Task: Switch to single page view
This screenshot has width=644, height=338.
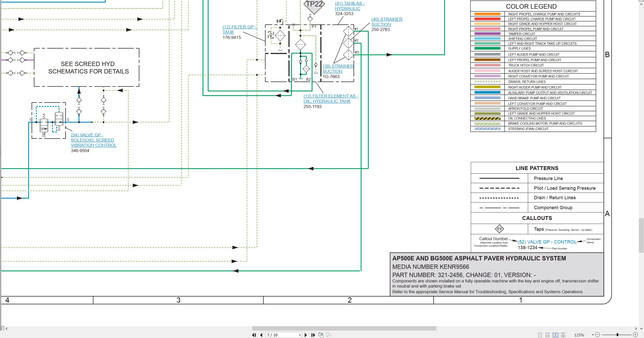Action: click(540, 335)
